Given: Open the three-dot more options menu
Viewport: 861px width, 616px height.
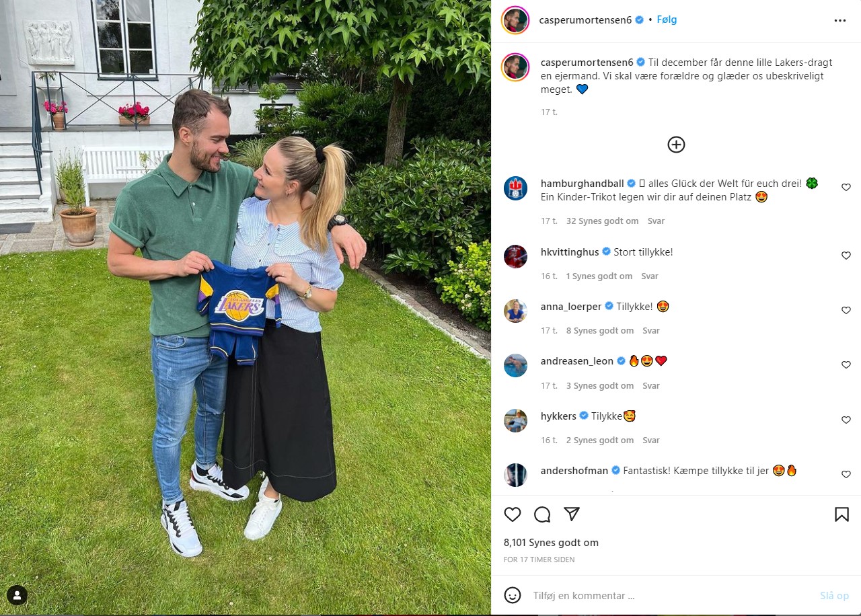Looking at the screenshot, I should point(840,20).
